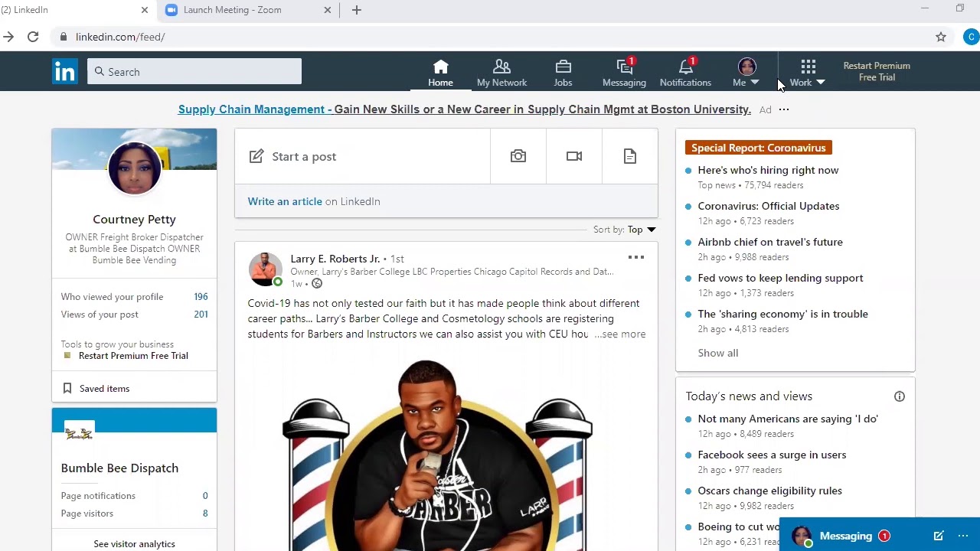Click Restart Premium Free Trial in sidebar
980x551 pixels.
click(133, 355)
